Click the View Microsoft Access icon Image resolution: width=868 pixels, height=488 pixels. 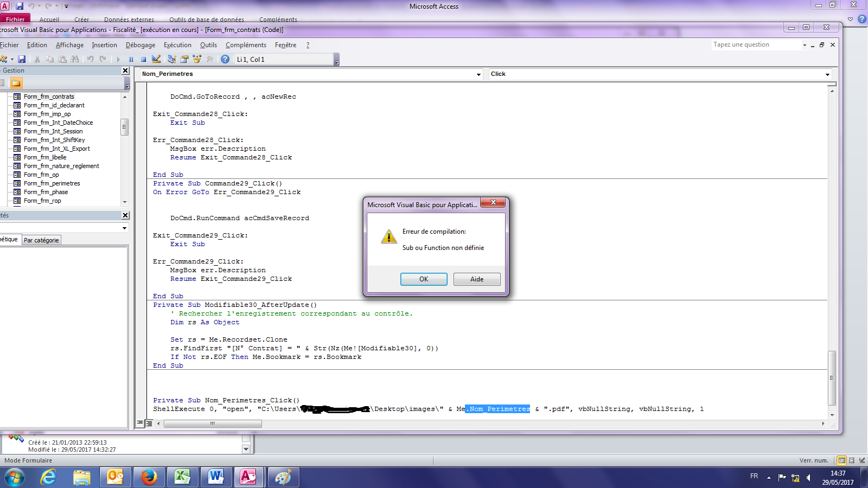(4, 59)
